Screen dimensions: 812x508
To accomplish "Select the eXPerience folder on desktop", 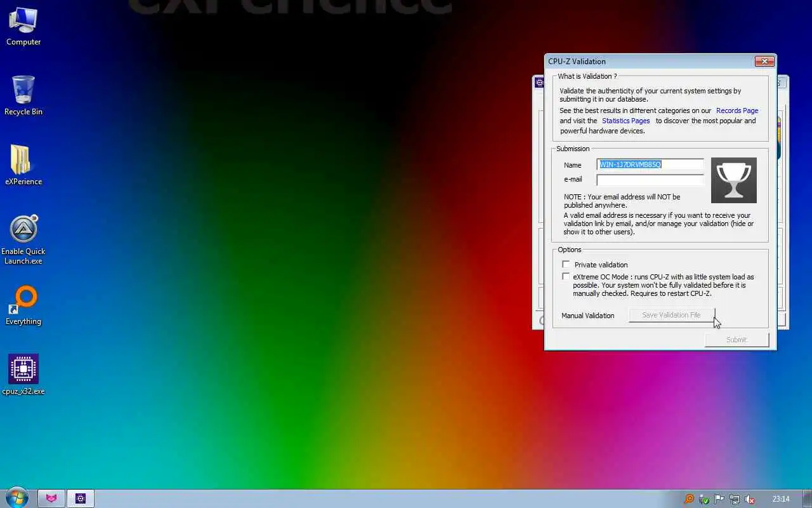I will 23,165.
